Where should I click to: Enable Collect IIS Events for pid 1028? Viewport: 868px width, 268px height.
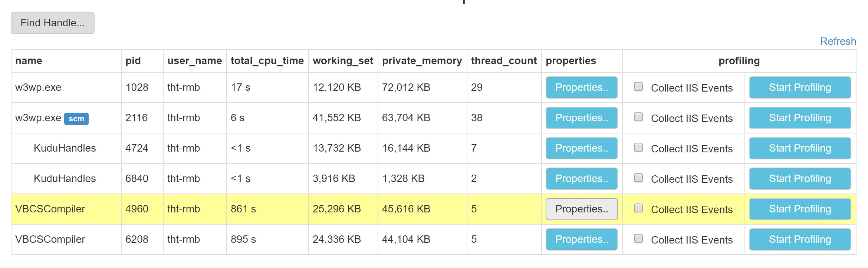click(x=638, y=87)
